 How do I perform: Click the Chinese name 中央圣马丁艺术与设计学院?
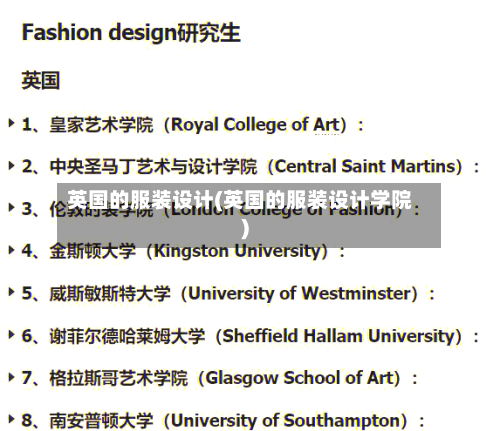[x=153, y=167]
